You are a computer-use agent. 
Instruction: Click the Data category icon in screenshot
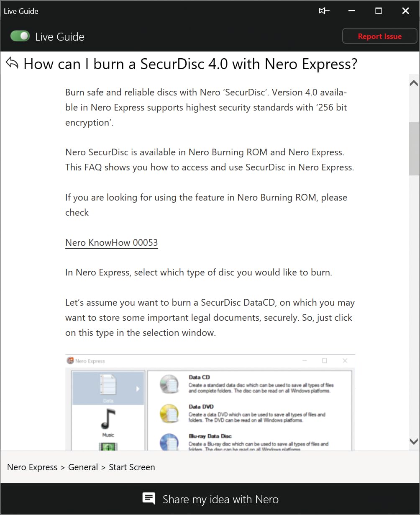(108, 386)
